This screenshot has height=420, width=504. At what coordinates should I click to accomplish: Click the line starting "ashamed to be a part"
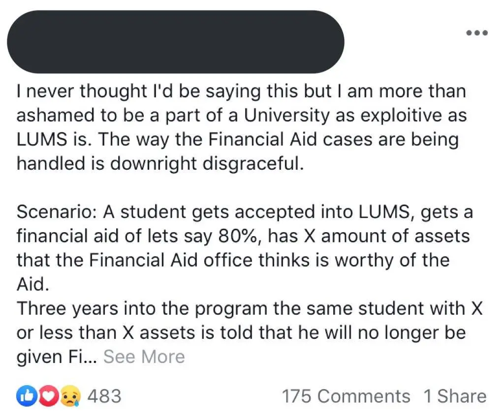tap(242, 116)
